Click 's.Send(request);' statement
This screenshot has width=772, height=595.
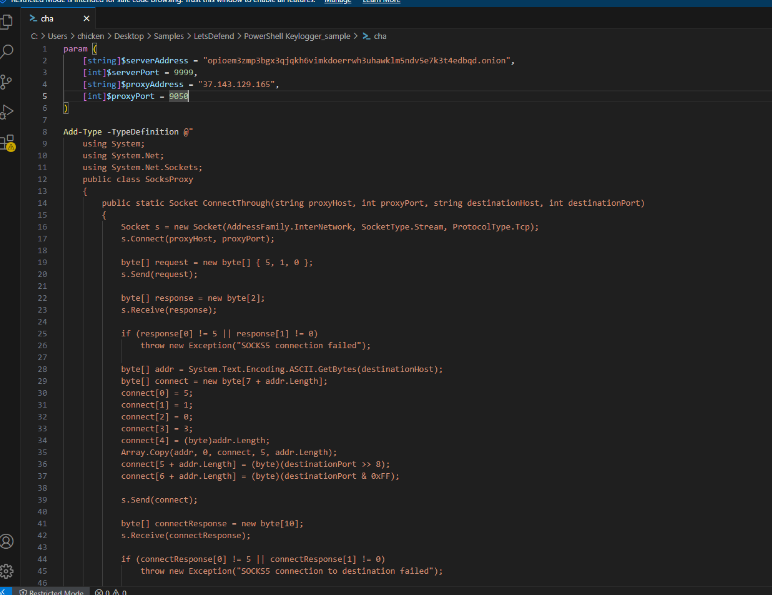[x=159, y=274]
